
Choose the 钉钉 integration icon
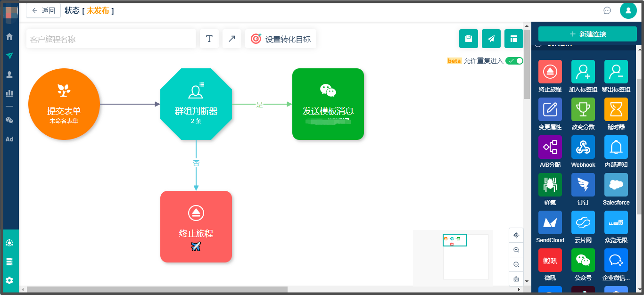tap(583, 185)
